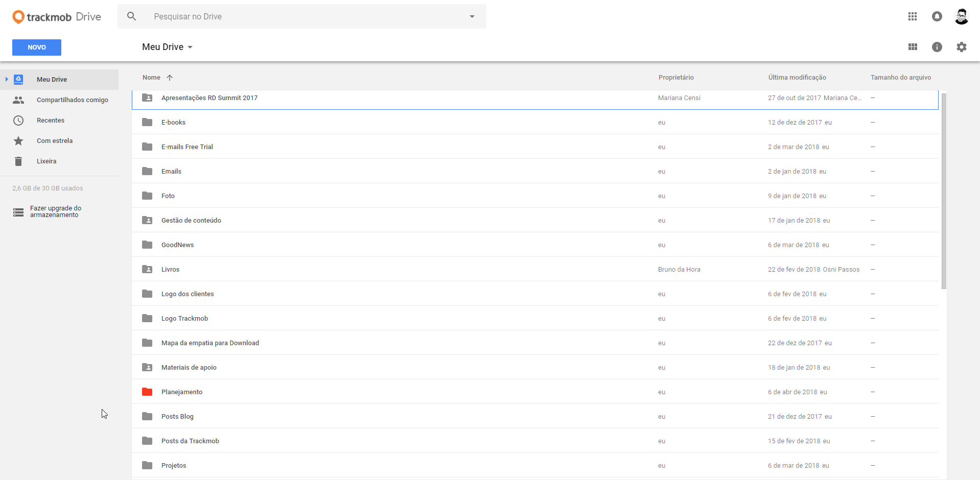Go to Compartilhados comigo
Screen dimensions: 980x480
72,100
